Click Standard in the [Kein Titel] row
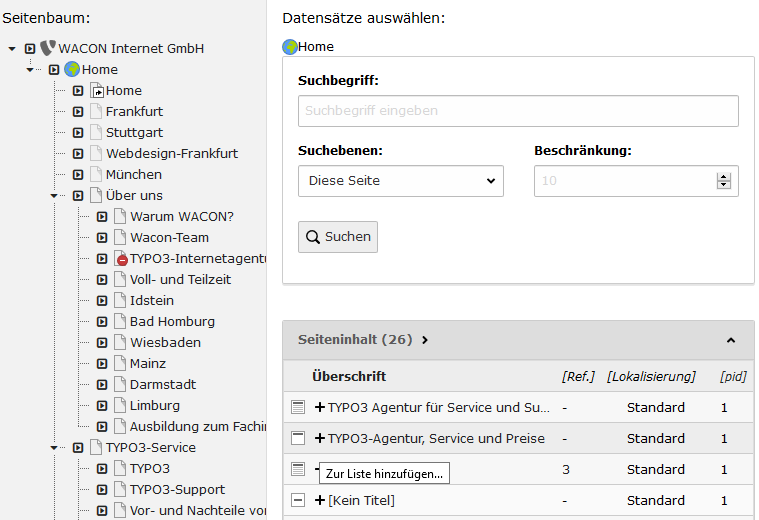This screenshot has width=759, height=520. 655,500
